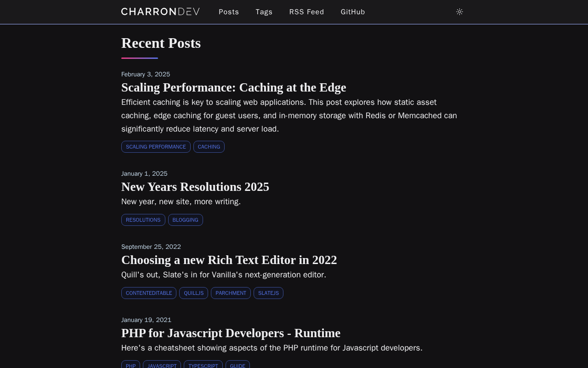This screenshot has height=368, width=588.
Task: Open 'Choosing a new Rich Text Editor in 2022'
Action: [x=229, y=260]
